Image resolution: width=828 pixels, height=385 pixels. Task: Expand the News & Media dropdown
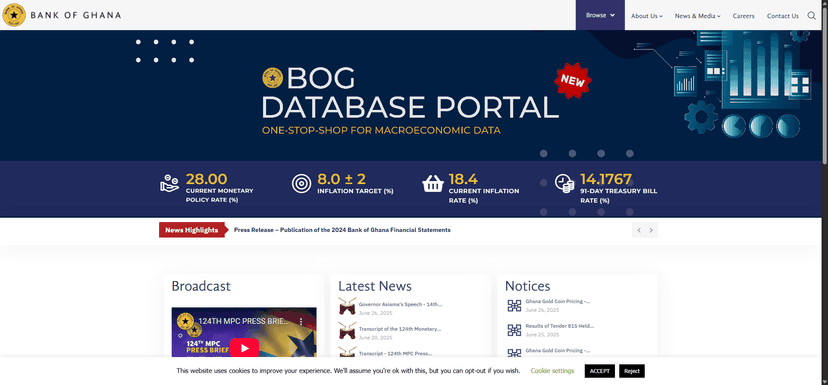[x=697, y=16]
